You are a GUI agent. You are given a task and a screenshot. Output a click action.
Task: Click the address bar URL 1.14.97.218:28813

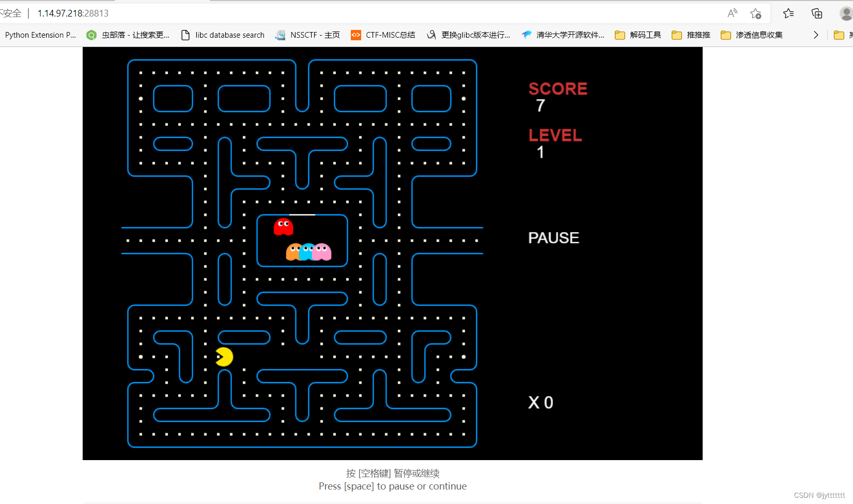pyautogui.click(x=73, y=13)
